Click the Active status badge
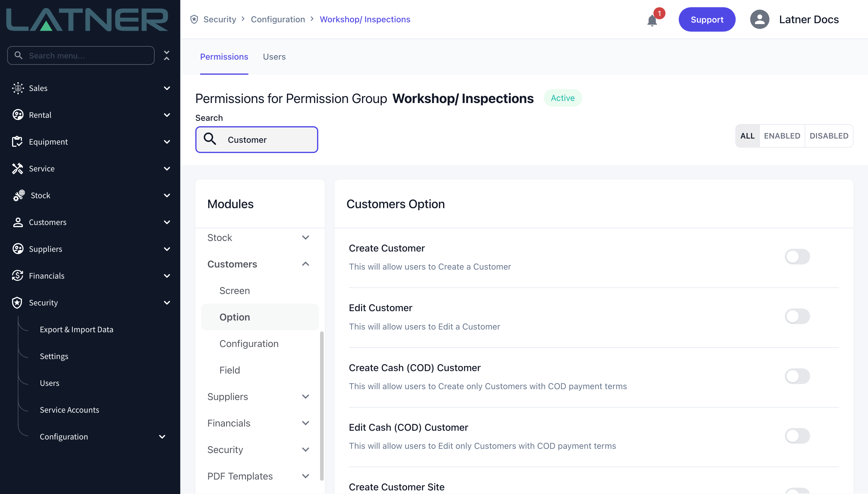 (x=562, y=98)
